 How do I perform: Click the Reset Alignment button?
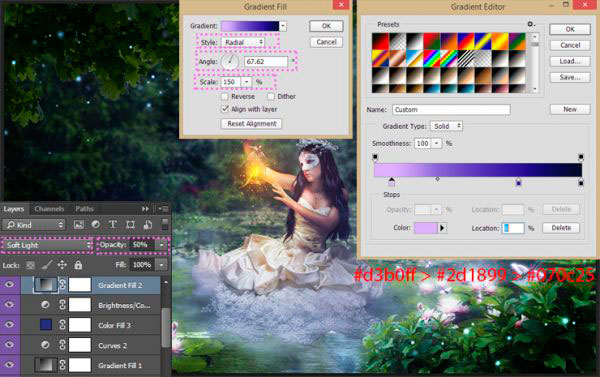point(251,124)
